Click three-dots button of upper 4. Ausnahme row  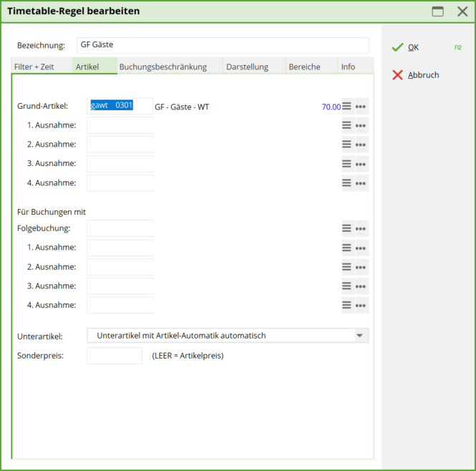pyautogui.click(x=361, y=183)
